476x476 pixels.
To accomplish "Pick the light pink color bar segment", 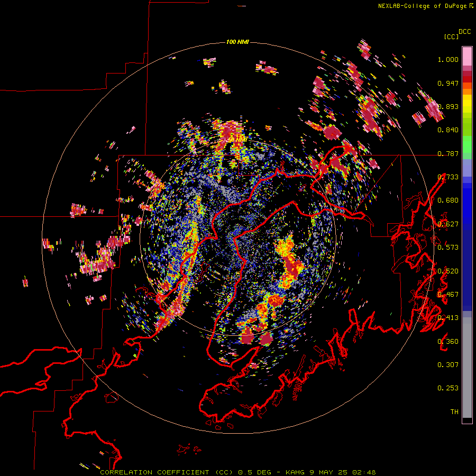I will [x=467, y=56].
